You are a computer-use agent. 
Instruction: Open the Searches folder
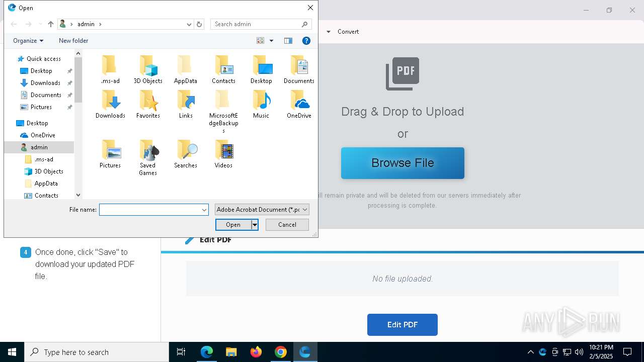click(x=186, y=154)
